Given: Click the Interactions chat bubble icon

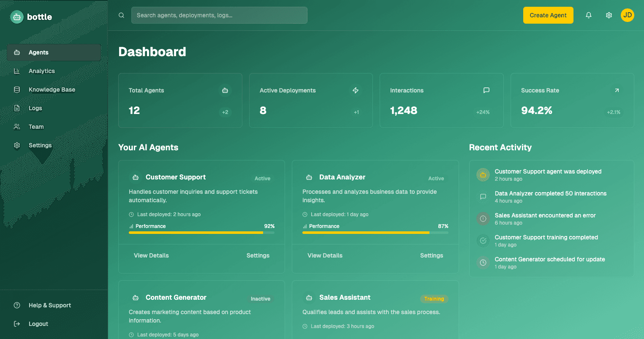Looking at the screenshot, I should click(x=486, y=90).
